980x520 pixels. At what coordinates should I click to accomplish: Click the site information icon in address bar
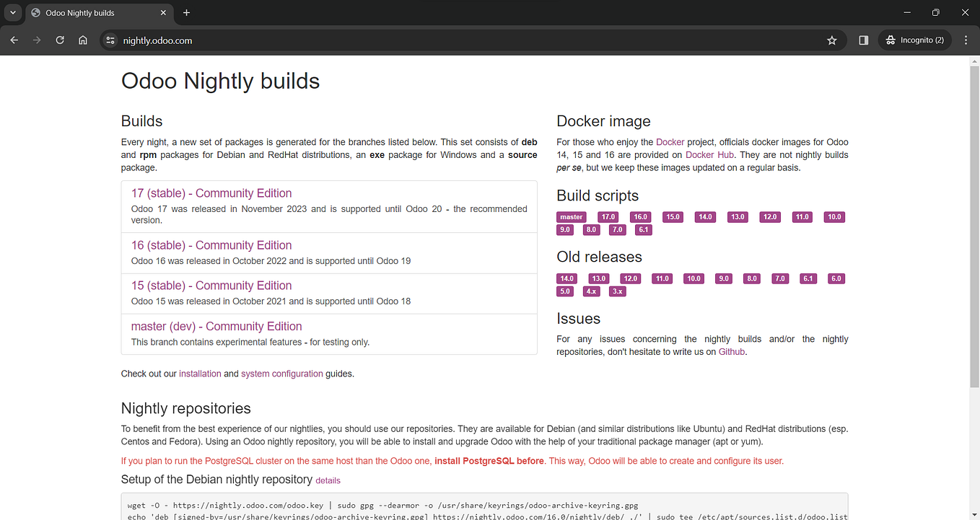tap(110, 40)
